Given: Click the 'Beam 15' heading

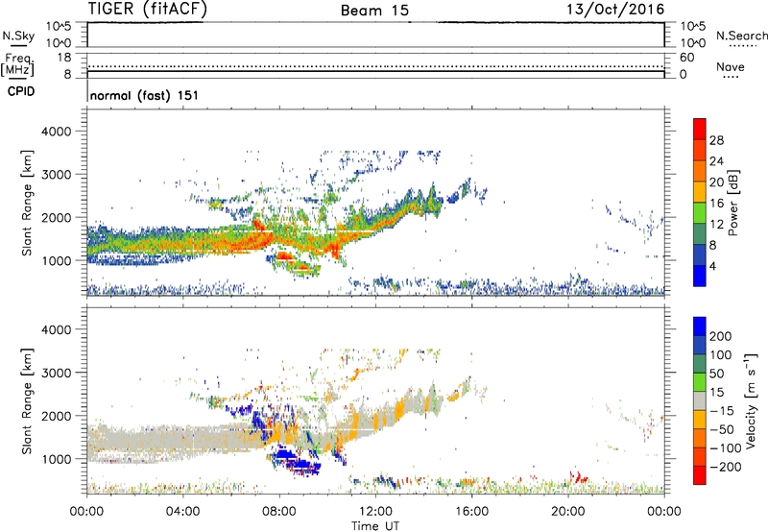Looking at the screenshot, I should (x=374, y=11).
